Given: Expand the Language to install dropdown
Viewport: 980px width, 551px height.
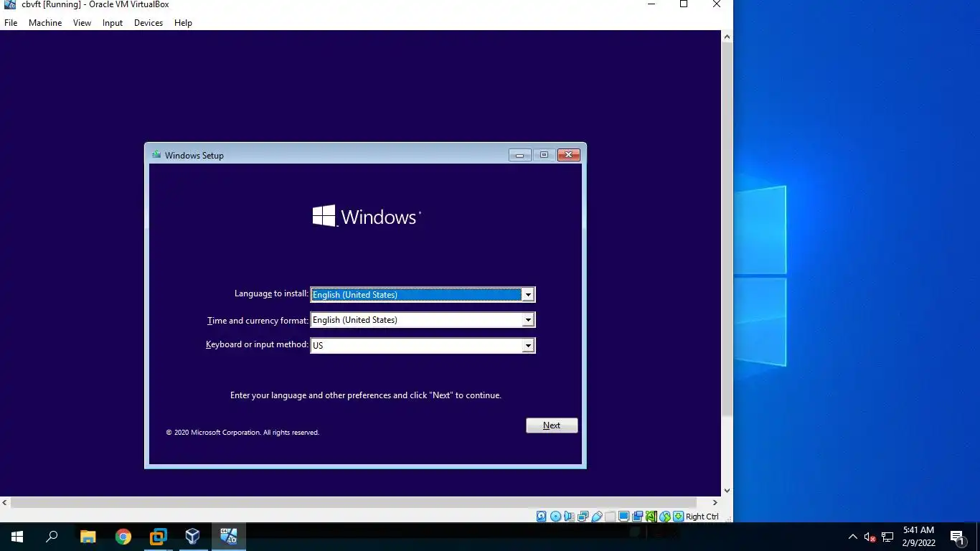Looking at the screenshot, I should 528,295.
